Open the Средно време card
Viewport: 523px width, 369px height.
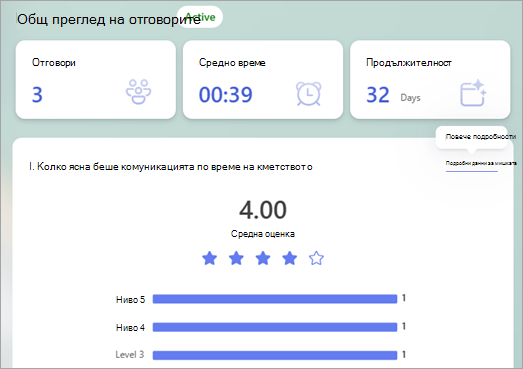[x=263, y=80]
